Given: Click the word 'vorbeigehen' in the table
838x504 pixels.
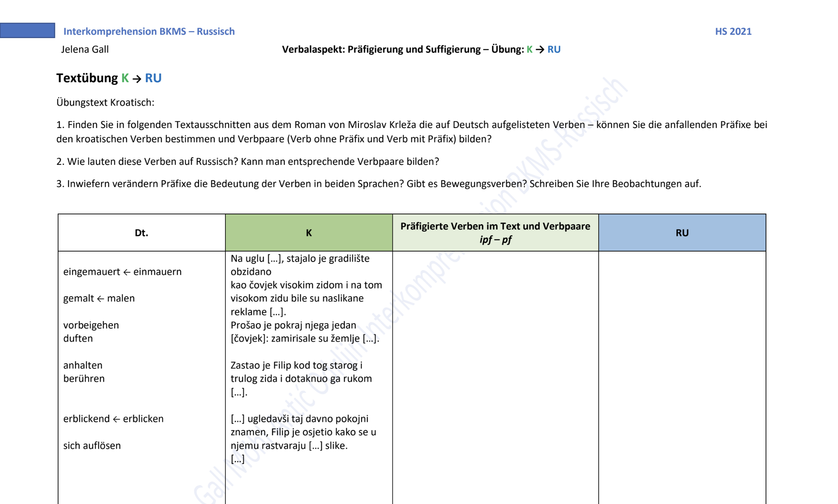Looking at the screenshot, I should point(91,325).
